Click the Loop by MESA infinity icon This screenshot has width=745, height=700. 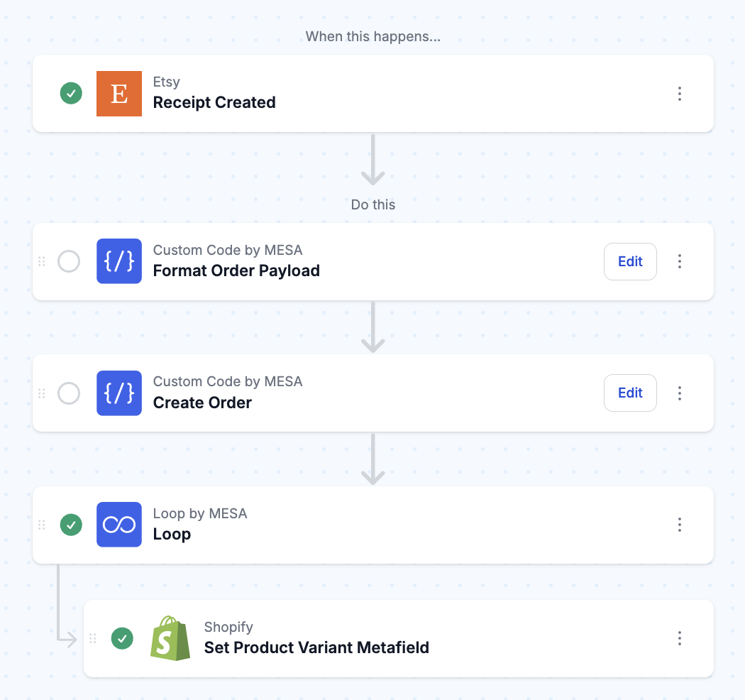click(x=118, y=525)
